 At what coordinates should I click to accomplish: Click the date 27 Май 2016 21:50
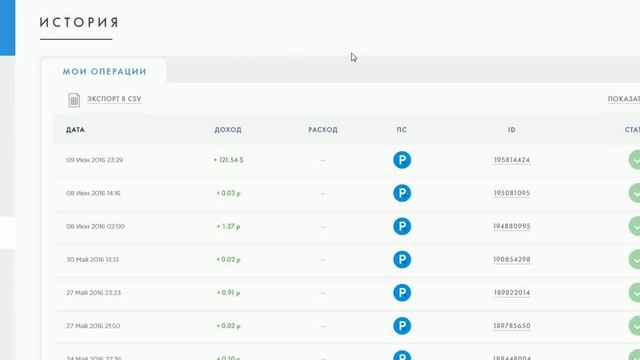coord(93,326)
